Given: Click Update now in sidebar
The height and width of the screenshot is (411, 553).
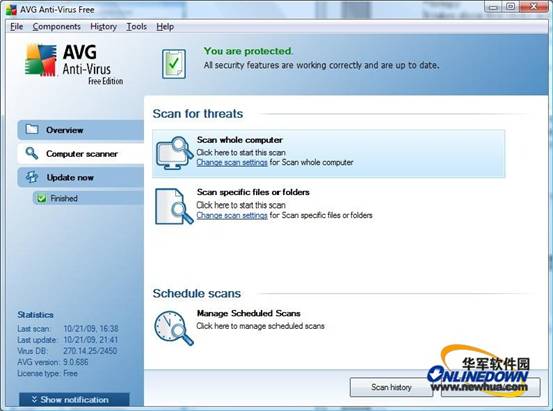Looking at the screenshot, I should click(x=81, y=177).
